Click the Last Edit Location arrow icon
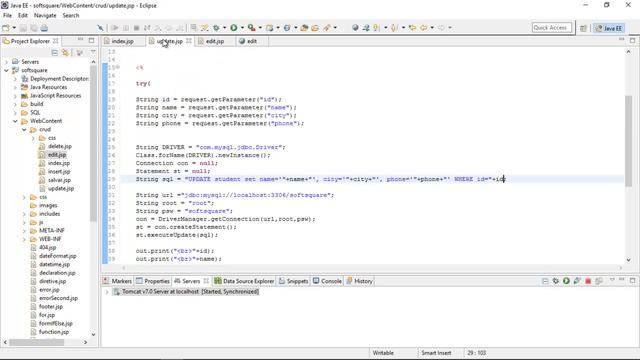This screenshot has height=360, width=640. (412, 28)
